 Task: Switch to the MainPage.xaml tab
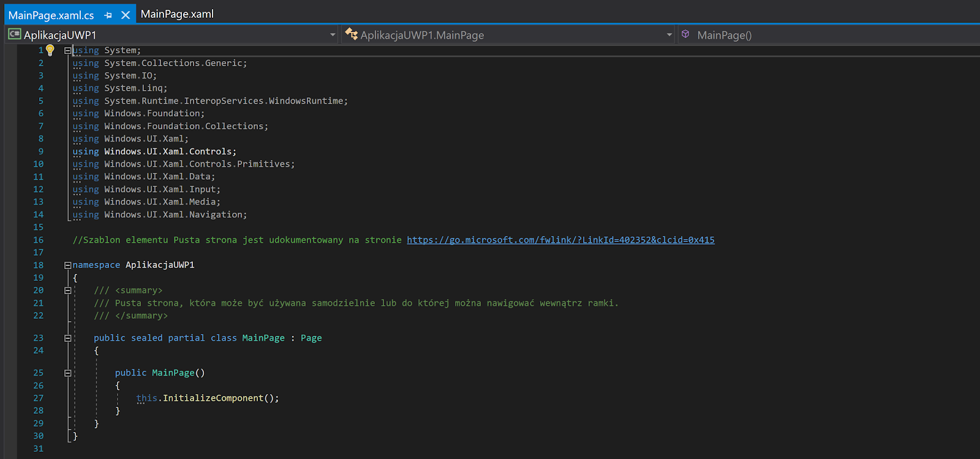pos(177,14)
